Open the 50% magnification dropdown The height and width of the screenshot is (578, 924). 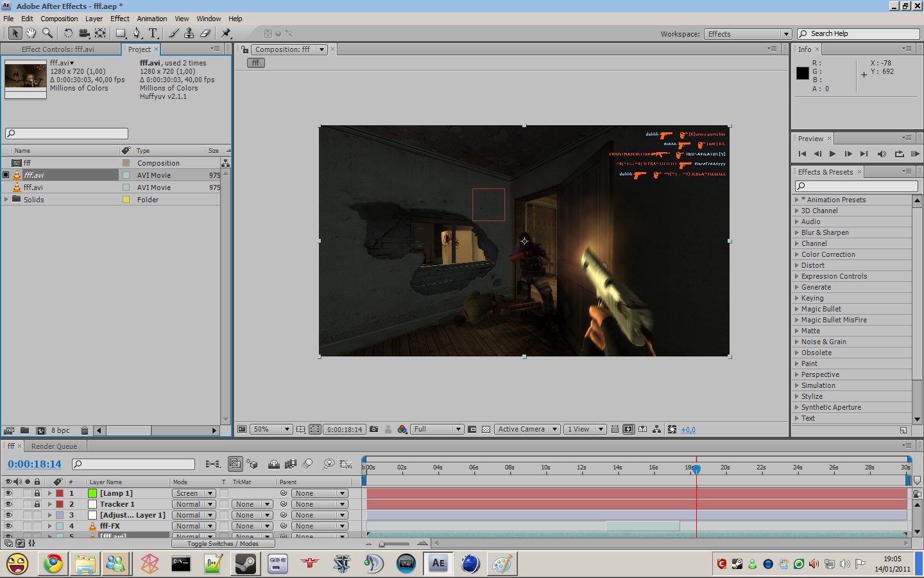tap(271, 429)
